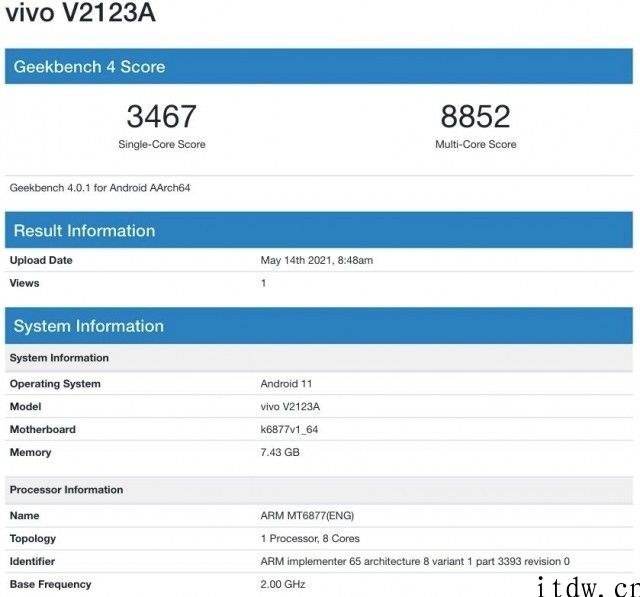This screenshot has height=597, width=640.
Task: Click the Result Information section header
Action: tap(84, 231)
